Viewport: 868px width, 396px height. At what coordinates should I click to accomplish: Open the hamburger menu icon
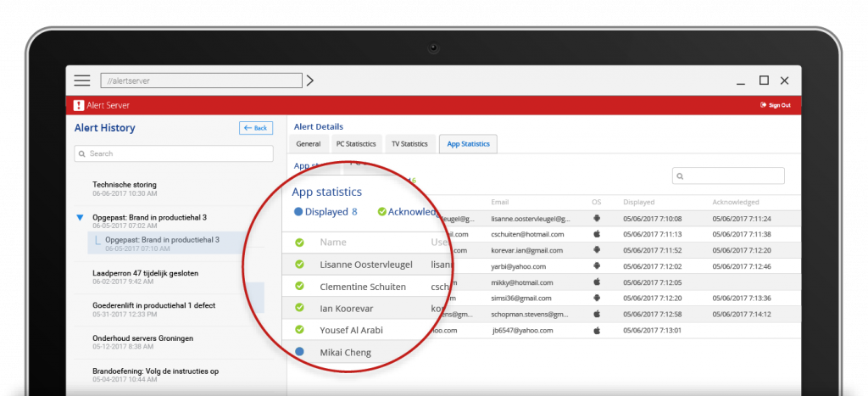82,81
